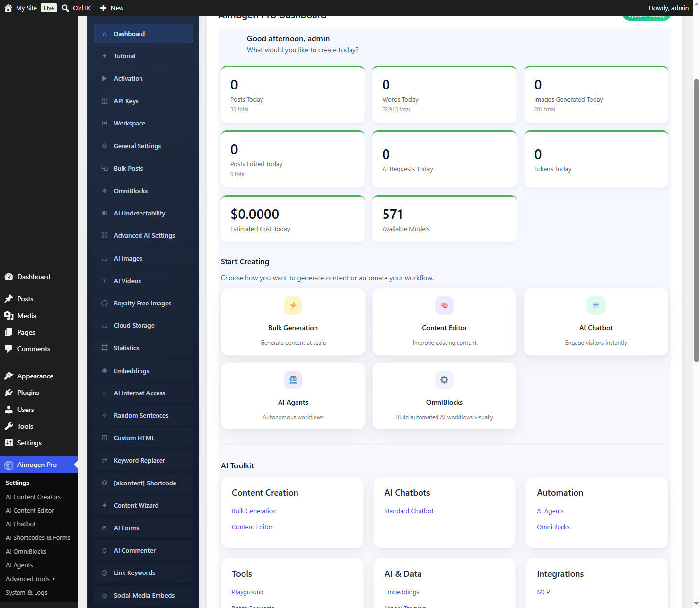Click the My Site home icon

coord(8,8)
